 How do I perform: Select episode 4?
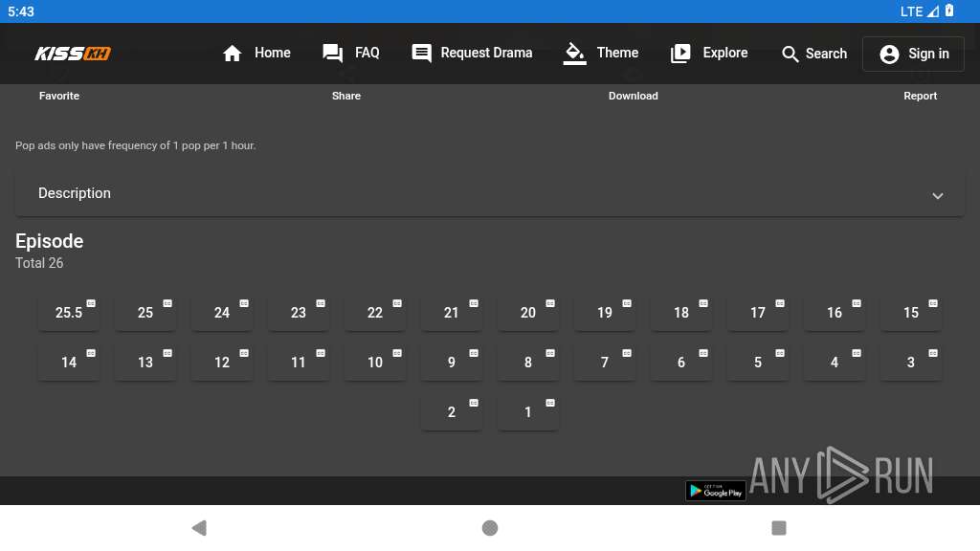pos(835,363)
